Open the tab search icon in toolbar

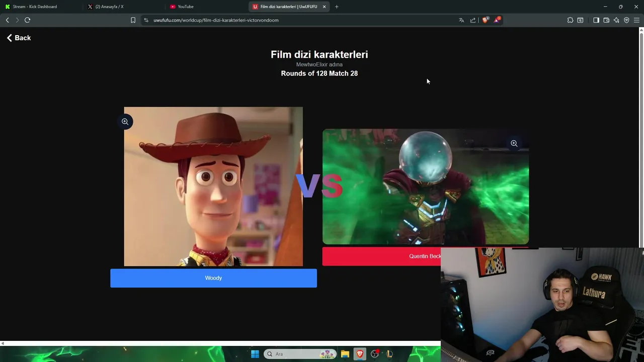[x=580, y=20]
